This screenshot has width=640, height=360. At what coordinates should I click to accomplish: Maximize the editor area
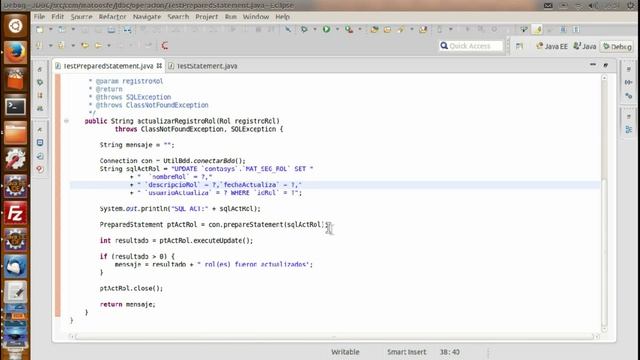tap(606, 64)
